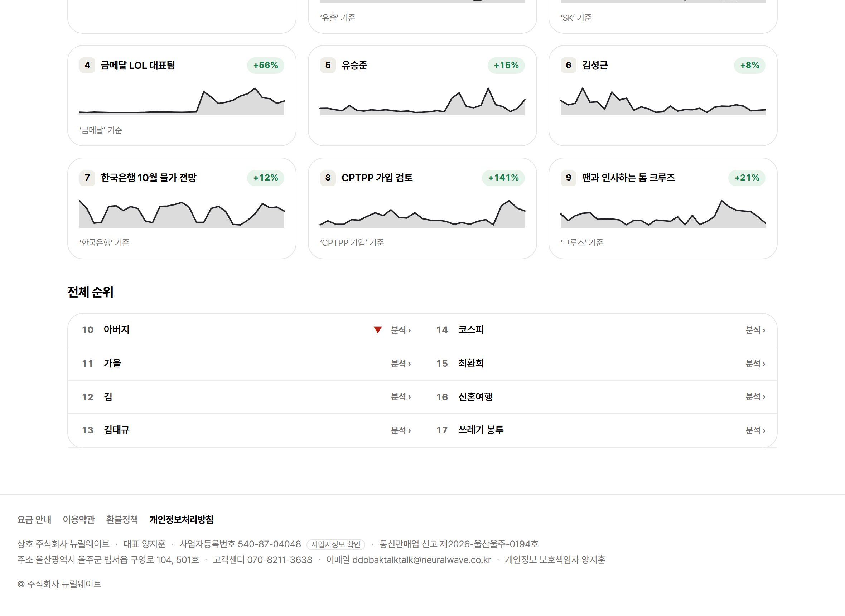The image size is (845, 616).
Task: Open 분석 for rank 14 코스피
Action: (x=755, y=330)
